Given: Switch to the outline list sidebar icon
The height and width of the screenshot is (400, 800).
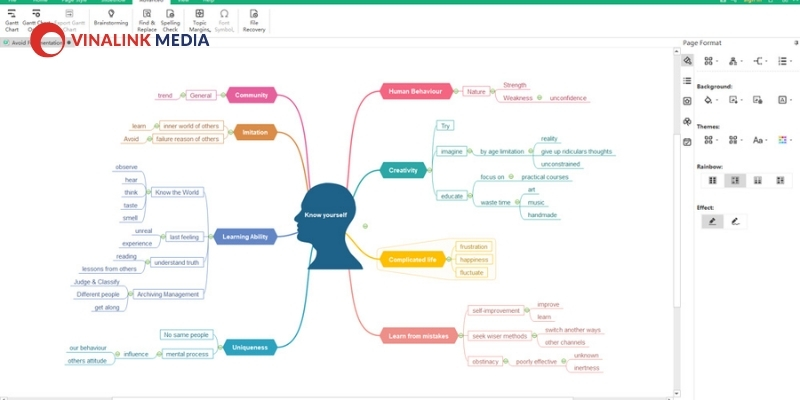Looking at the screenshot, I should tap(687, 81).
